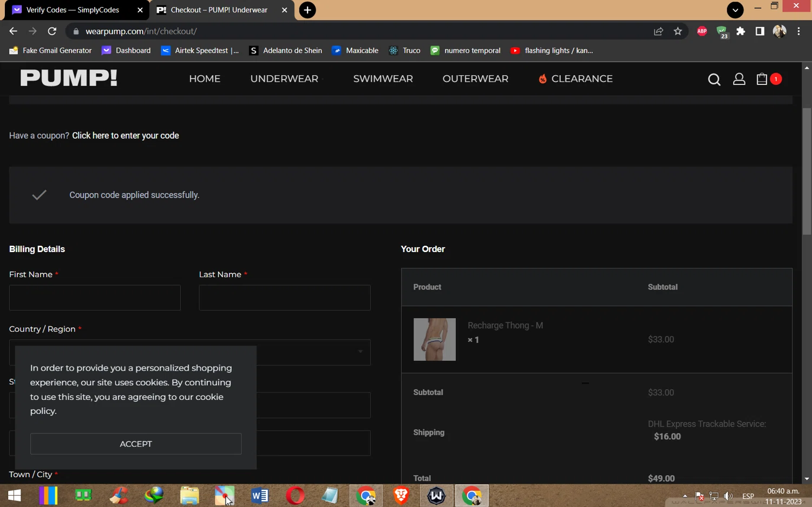The width and height of the screenshot is (812, 507).
Task: Click the Recharge Thong product thumbnail
Action: (x=435, y=339)
